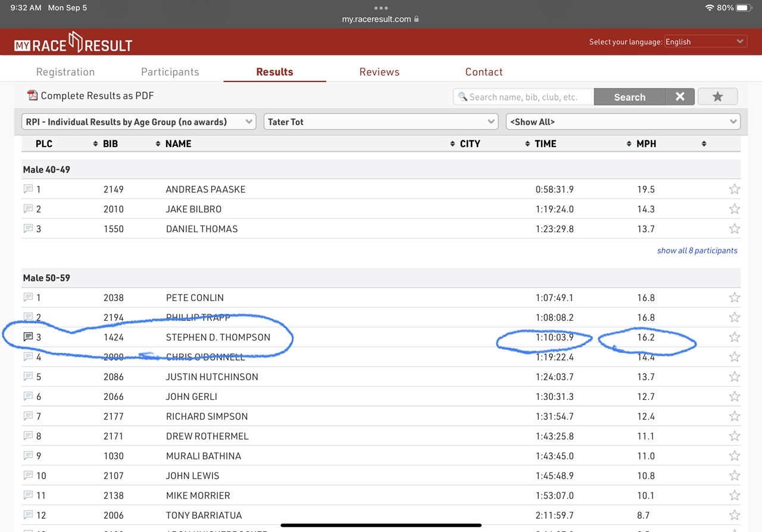Open details icon for Mike Morrier
Screen dimensions: 762x532
[28, 495]
